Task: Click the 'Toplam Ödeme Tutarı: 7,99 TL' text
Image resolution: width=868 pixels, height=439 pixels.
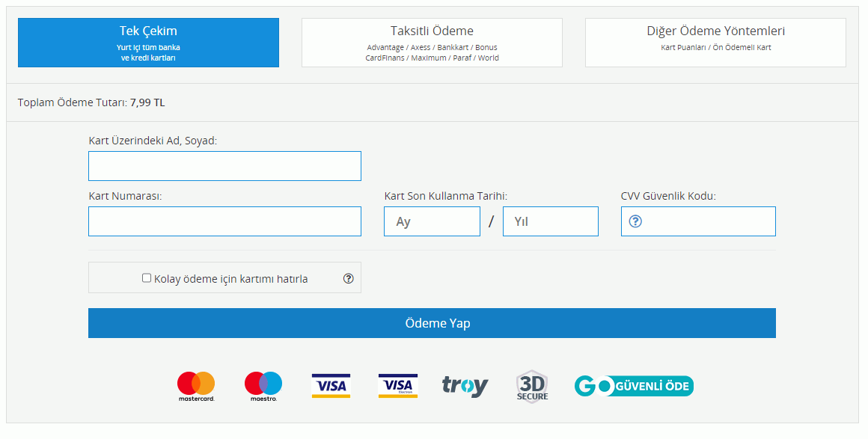Action: (x=91, y=102)
